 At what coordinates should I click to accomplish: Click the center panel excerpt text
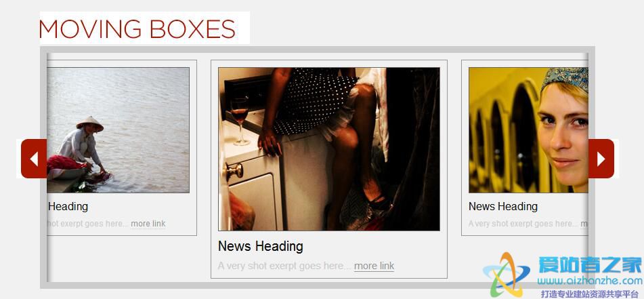coord(284,266)
